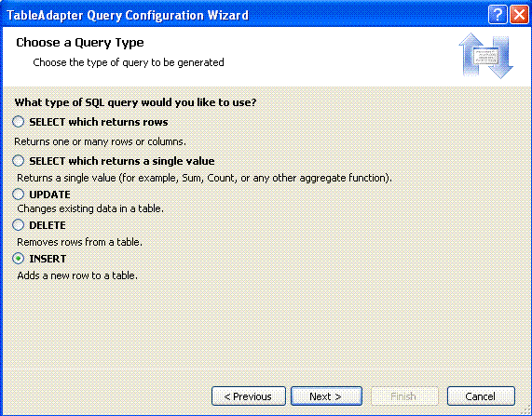Click 'Returns one or many rows or columns' description
532x416 pixels.
coord(100,141)
